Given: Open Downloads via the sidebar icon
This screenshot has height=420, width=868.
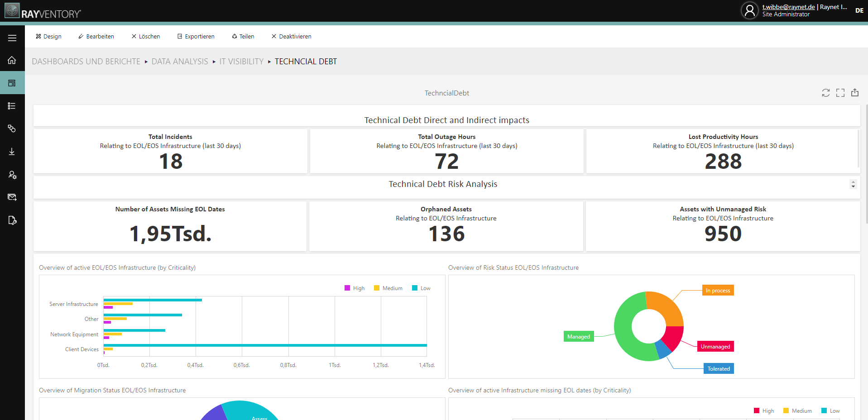Looking at the screenshot, I should pyautogui.click(x=12, y=152).
